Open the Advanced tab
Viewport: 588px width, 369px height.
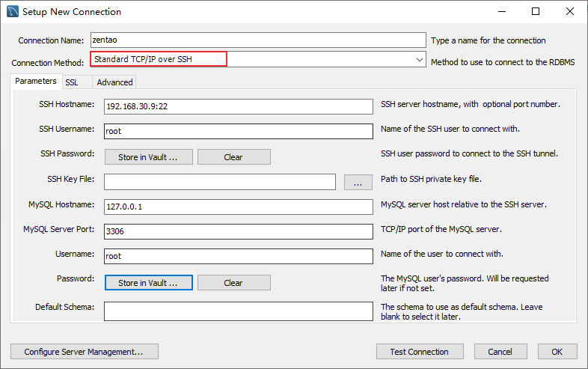(114, 82)
